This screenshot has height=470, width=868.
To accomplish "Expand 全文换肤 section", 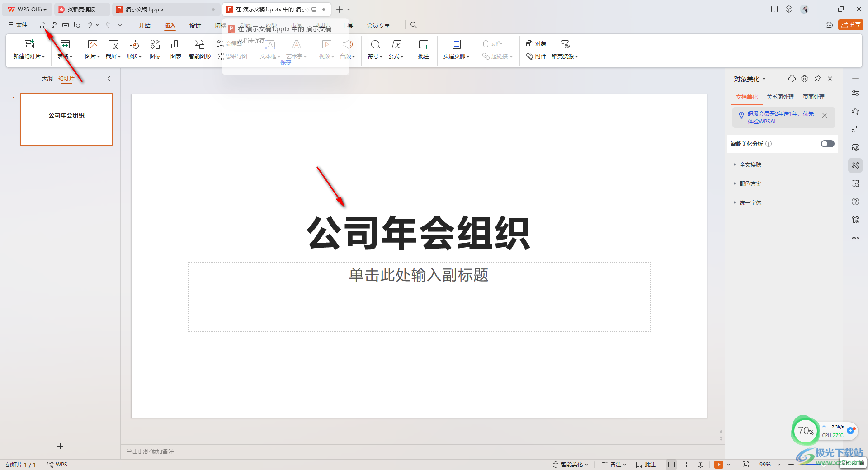I will pyautogui.click(x=748, y=165).
